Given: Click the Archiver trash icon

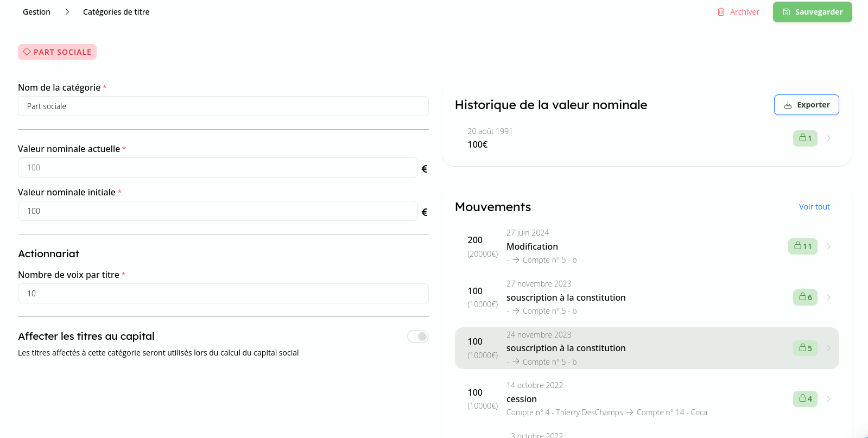Looking at the screenshot, I should (721, 12).
